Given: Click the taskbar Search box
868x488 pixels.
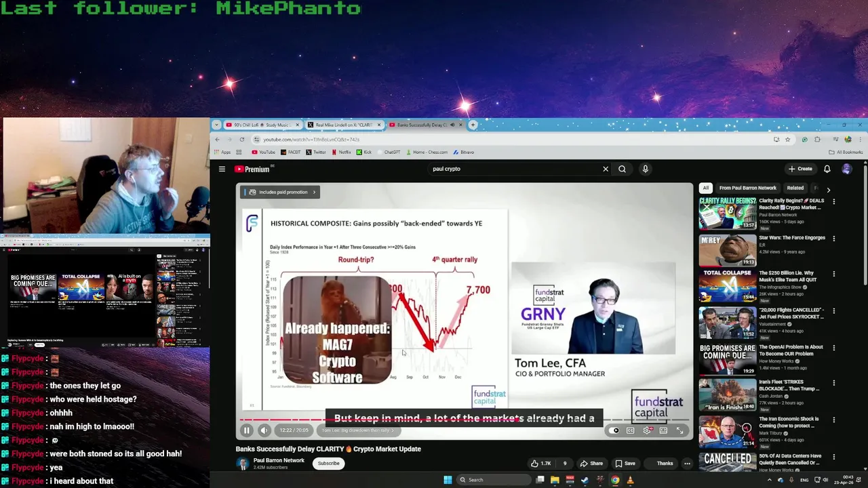Looking at the screenshot, I should click(492, 480).
